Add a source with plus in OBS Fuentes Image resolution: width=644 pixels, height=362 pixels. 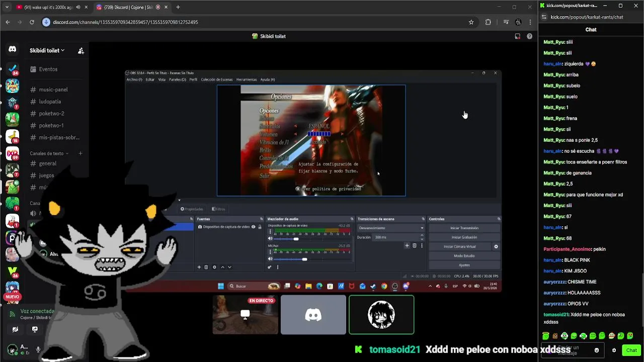click(x=199, y=267)
